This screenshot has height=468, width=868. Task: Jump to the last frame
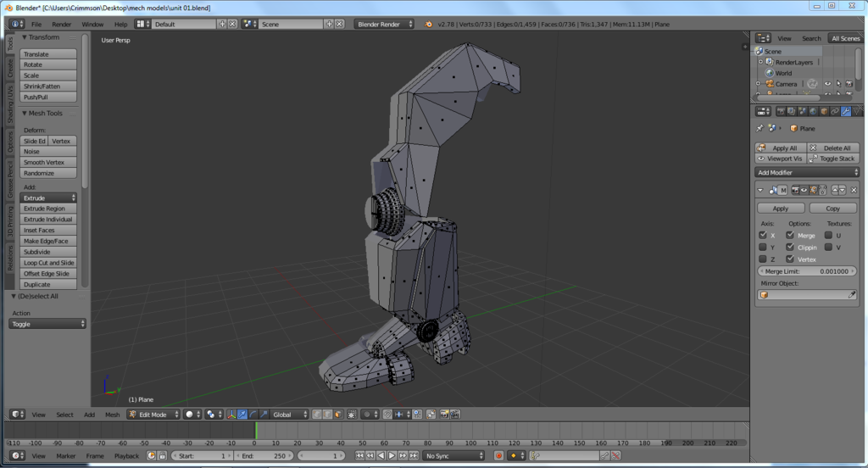point(414,456)
